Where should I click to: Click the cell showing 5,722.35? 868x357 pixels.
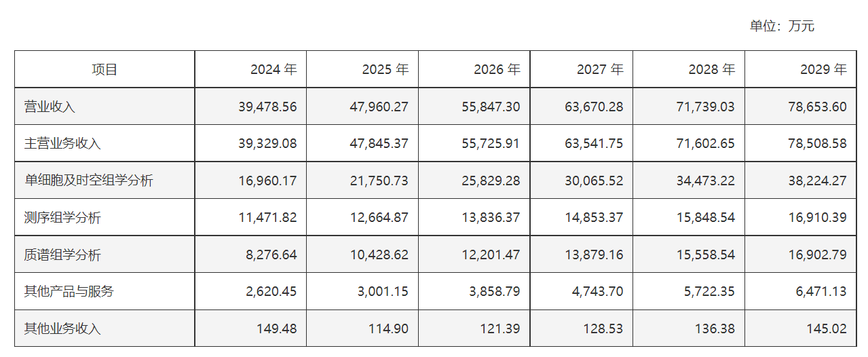(689, 292)
